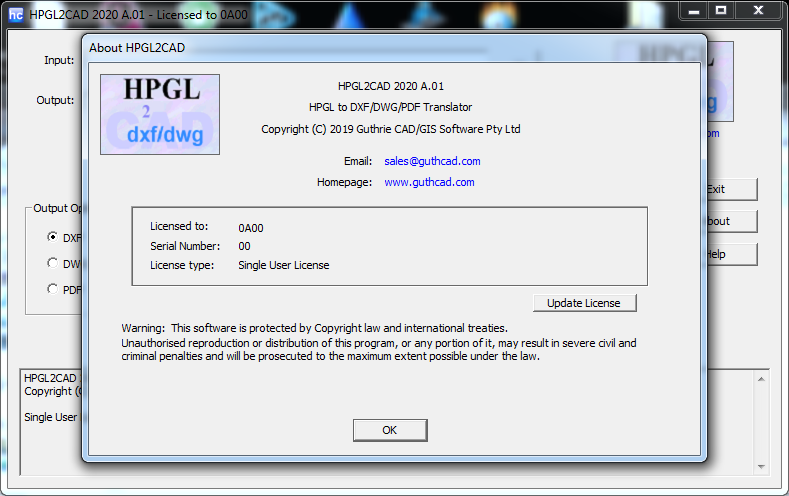Close the HPGL2CAD main window
789x496 pixels.
pos(758,11)
